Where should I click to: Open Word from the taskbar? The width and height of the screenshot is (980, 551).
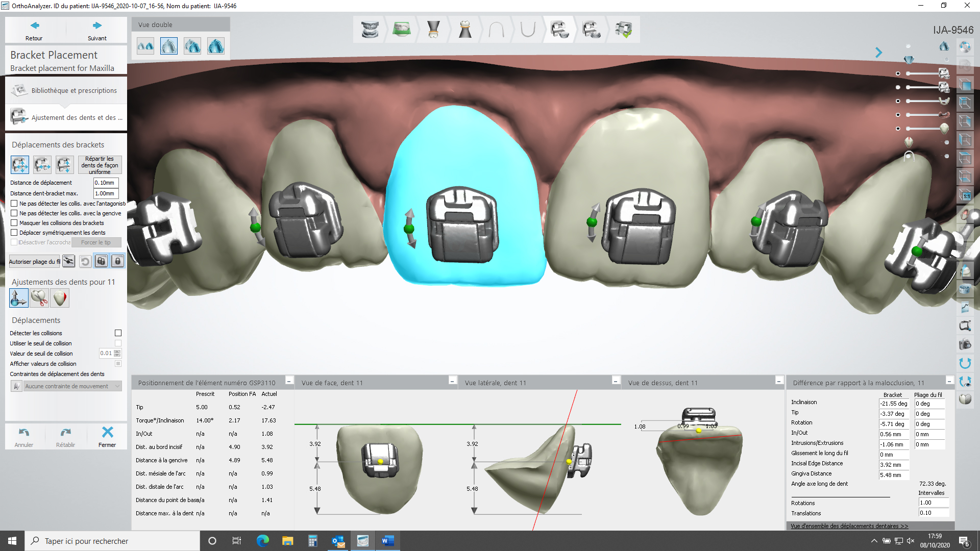pos(387,541)
